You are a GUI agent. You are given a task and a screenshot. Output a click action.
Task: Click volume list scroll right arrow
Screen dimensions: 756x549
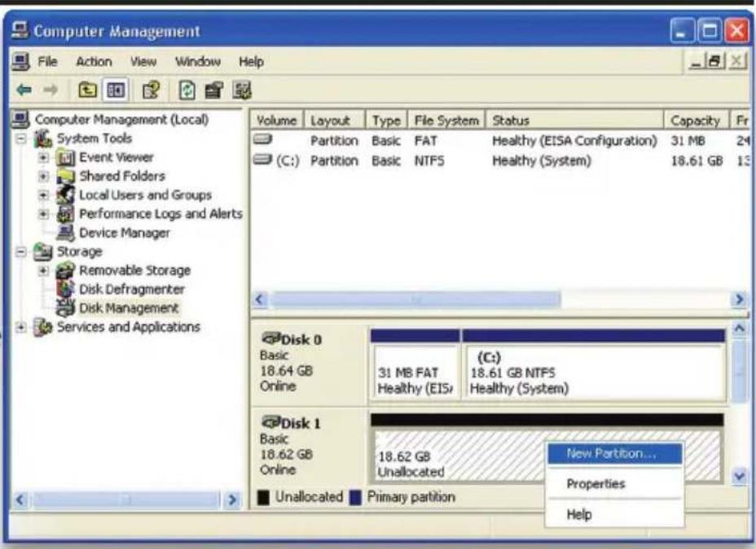coord(739,300)
